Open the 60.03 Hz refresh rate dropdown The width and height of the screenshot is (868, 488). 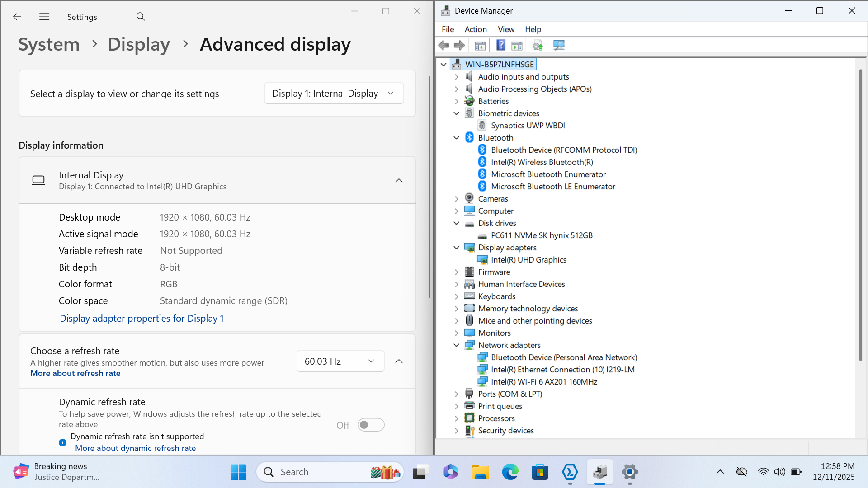[x=340, y=361]
